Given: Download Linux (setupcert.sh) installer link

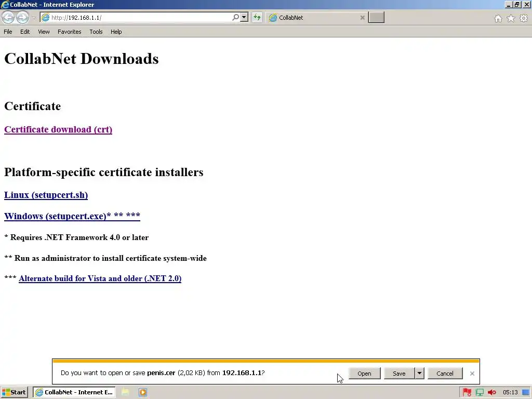Looking at the screenshot, I should (x=46, y=195).
